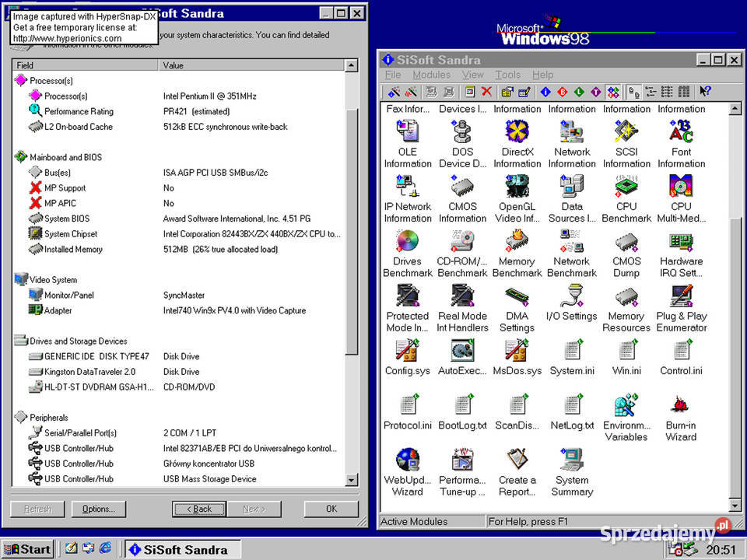The image size is (747, 560).
Task: Open the Modules menu
Action: pos(431,75)
